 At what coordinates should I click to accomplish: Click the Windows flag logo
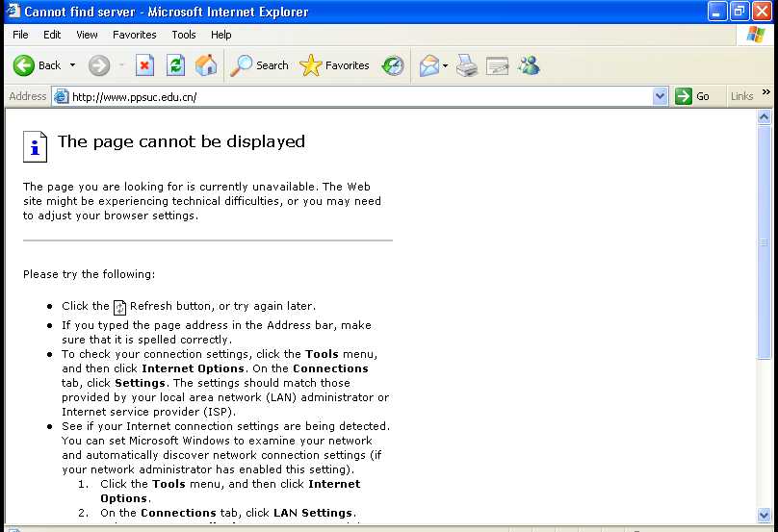pyautogui.click(x=756, y=35)
